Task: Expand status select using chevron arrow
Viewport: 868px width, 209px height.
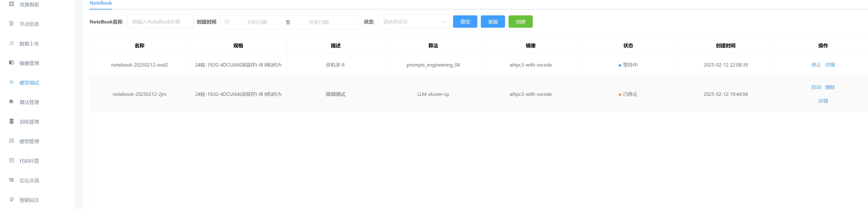Action: pos(443,22)
